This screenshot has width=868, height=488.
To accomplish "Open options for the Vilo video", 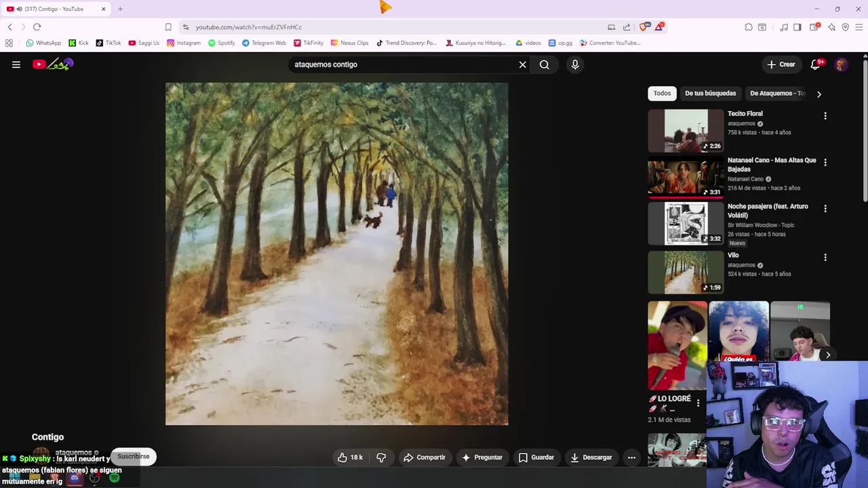I will click(825, 258).
